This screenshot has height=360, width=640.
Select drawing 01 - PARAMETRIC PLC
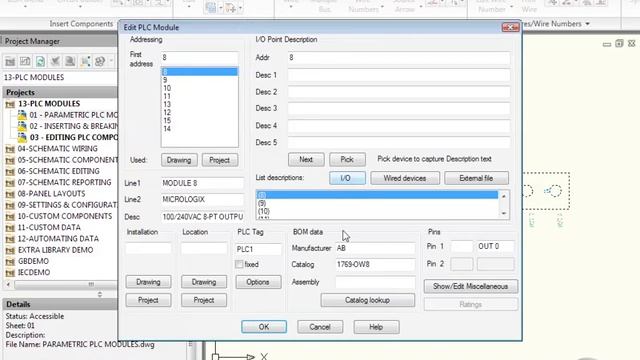73,115
